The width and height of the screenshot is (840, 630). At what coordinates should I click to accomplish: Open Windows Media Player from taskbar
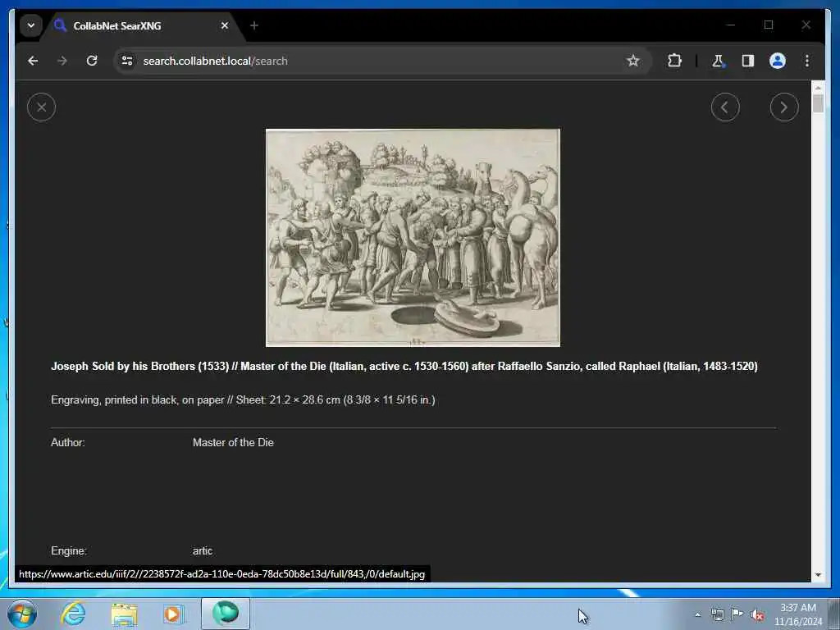point(174,614)
